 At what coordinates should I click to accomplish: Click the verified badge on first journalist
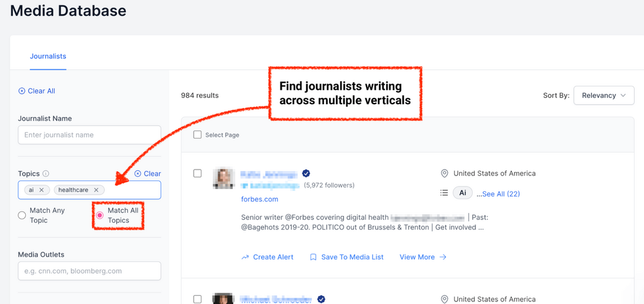[x=306, y=173]
